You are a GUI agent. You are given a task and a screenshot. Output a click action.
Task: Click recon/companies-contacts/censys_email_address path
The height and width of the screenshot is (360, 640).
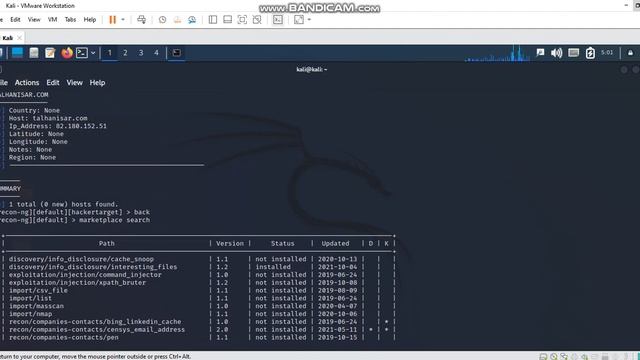(x=97, y=329)
